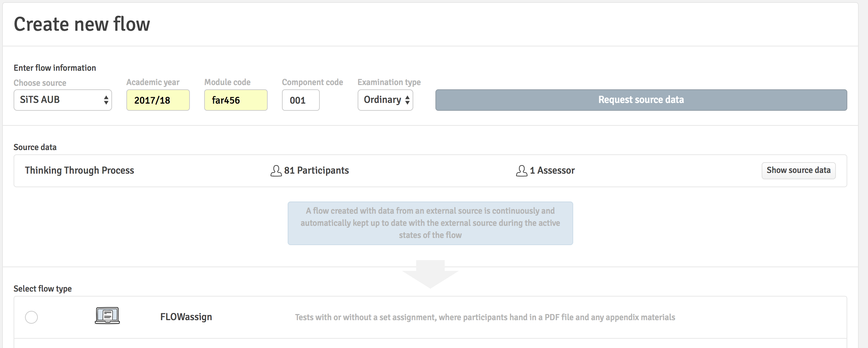Click the SiTS AUB dropdown arrows

click(x=106, y=100)
